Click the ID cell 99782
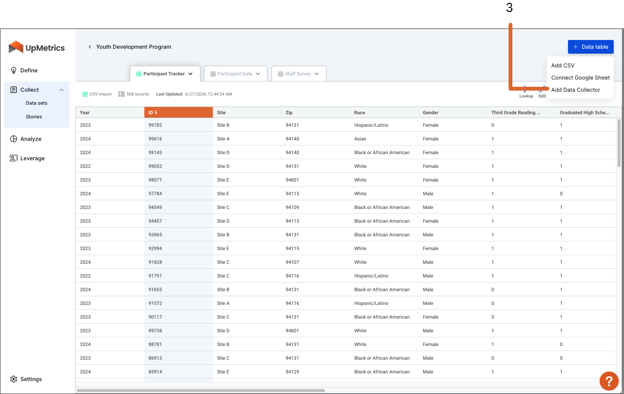The image size is (624, 394). click(x=178, y=125)
